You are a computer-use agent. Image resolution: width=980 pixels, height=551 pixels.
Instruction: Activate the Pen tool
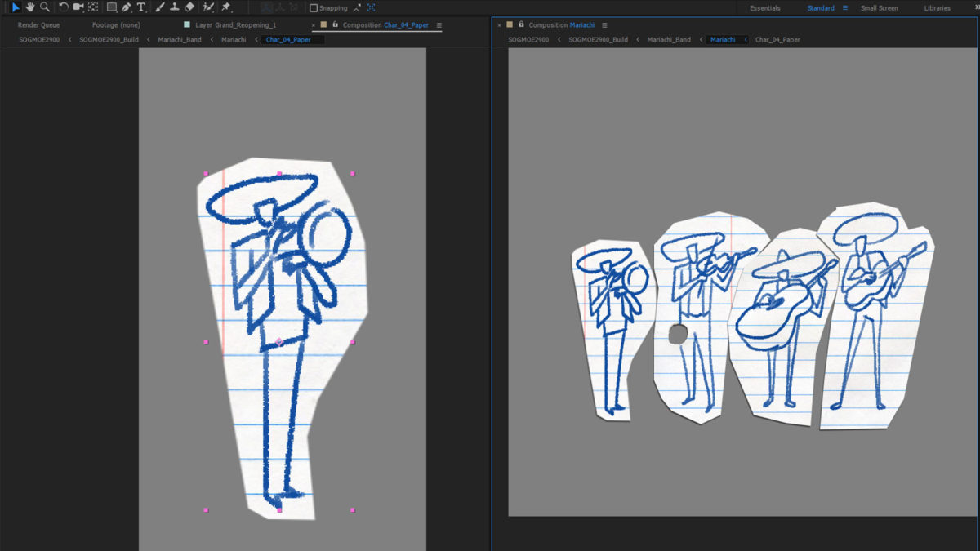tap(127, 7)
